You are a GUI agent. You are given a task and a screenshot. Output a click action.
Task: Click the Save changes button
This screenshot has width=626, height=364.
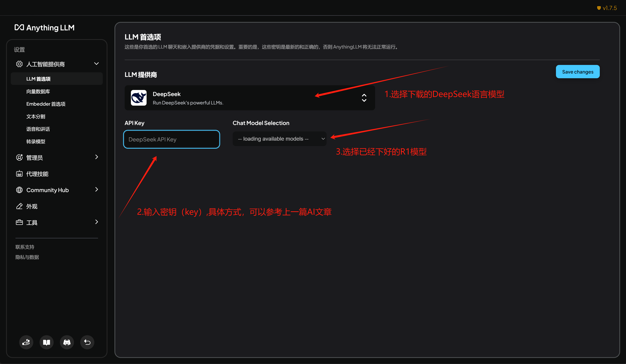pyautogui.click(x=577, y=72)
